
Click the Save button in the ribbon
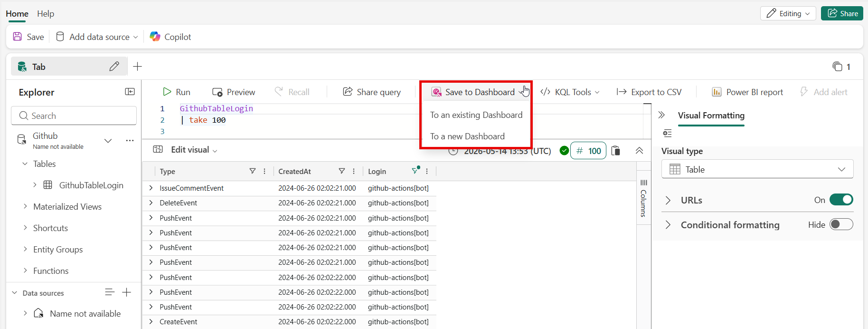point(28,37)
